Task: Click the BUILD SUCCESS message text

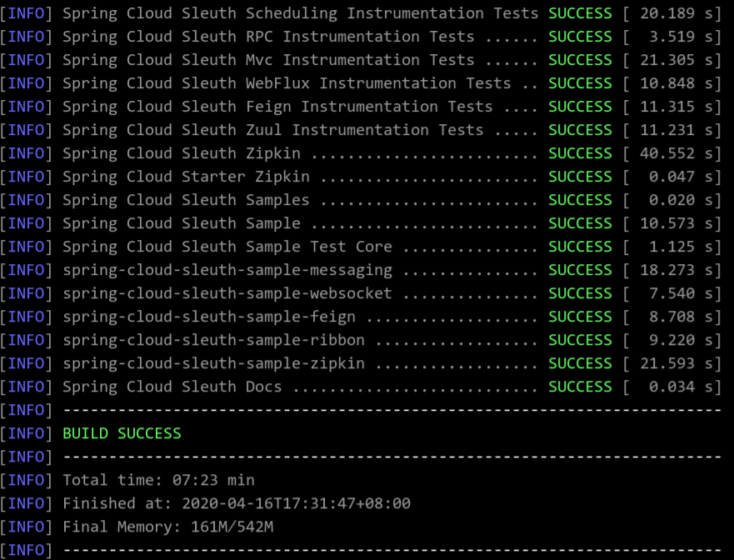Action: click(x=122, y=433)
